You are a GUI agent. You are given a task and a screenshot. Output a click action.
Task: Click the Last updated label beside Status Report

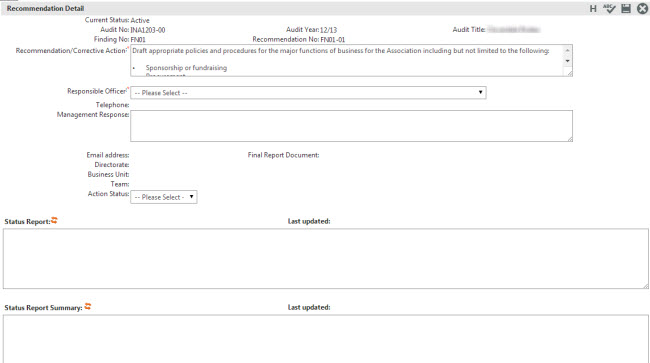click(309, 221)
